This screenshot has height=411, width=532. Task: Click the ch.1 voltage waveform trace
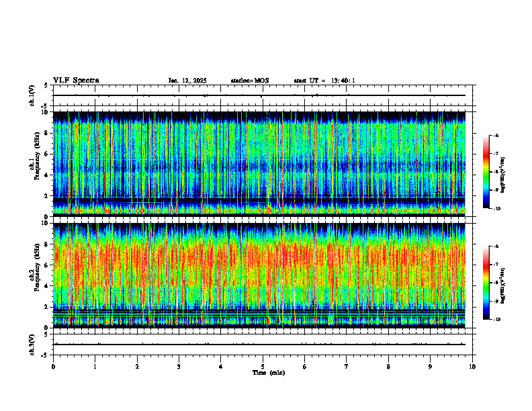pyautogui.click(x=259, y=95)
